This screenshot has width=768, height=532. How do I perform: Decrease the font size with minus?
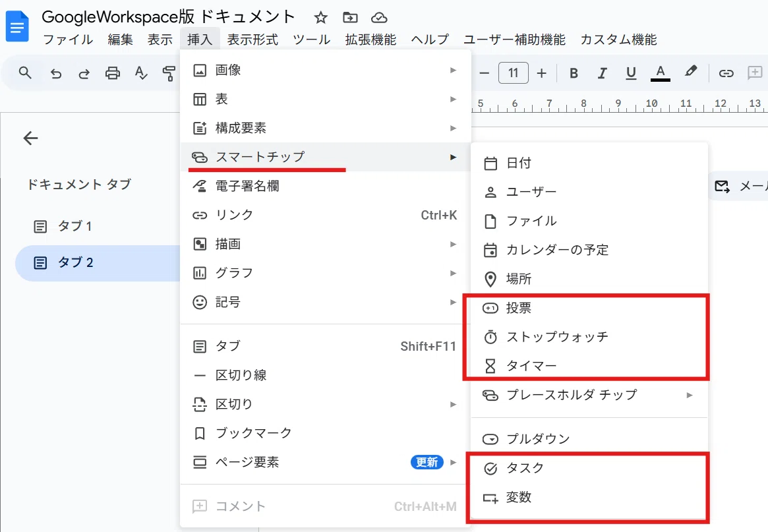click(485, 73)
